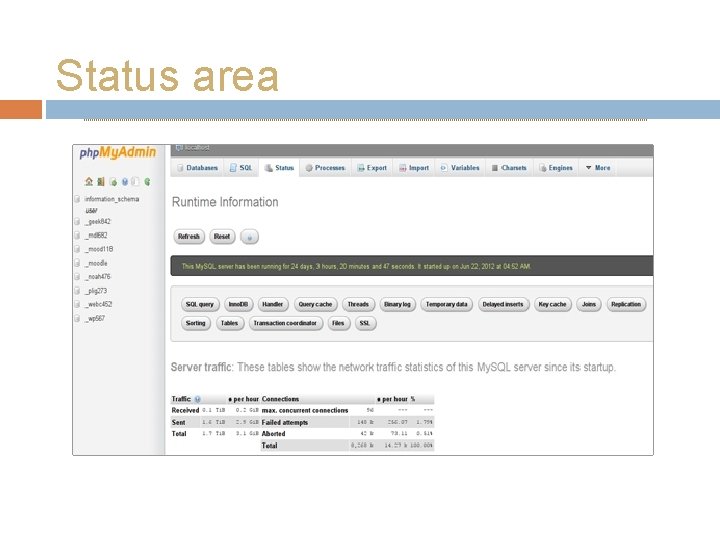The image size is (720, 540).
Task: Click the localhost breadcrumb link
Action: (x=197, y=148)
